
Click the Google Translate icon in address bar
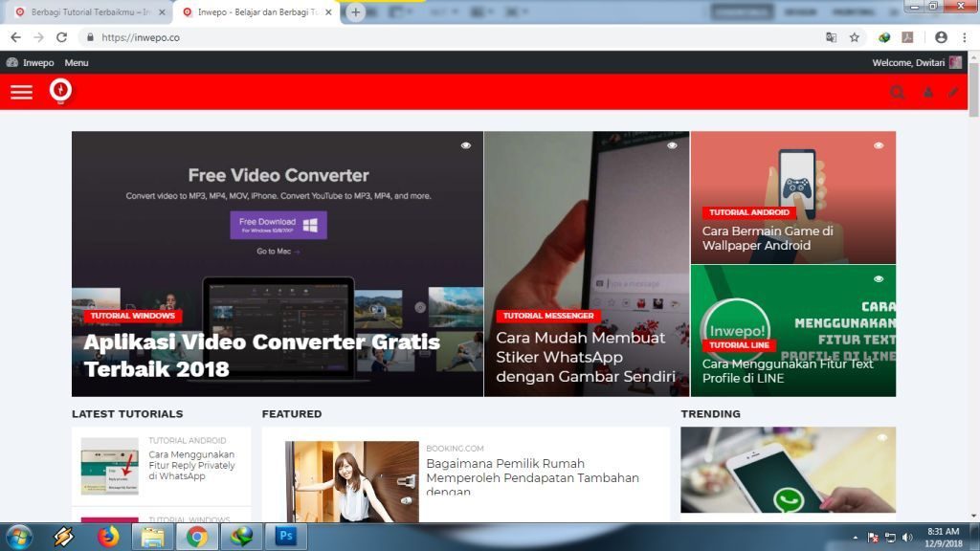click(x=831, y=37)
